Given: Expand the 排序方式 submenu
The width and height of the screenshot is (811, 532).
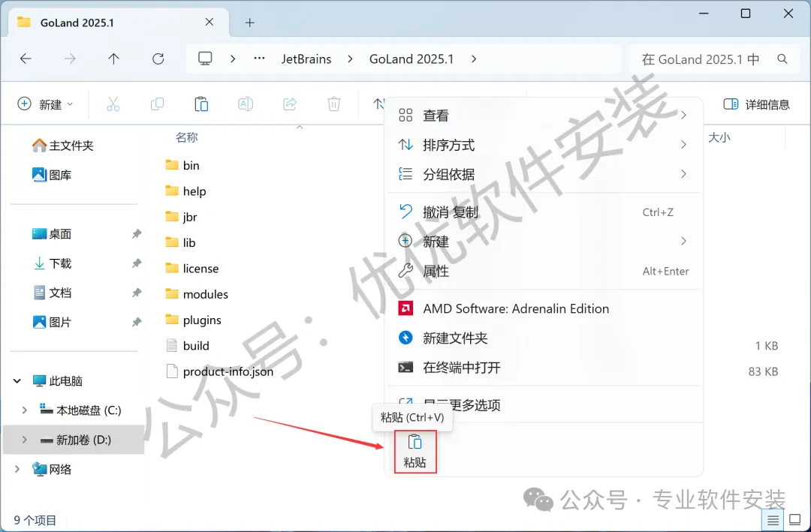Looking at the screenshot, I should coord(544,145).
